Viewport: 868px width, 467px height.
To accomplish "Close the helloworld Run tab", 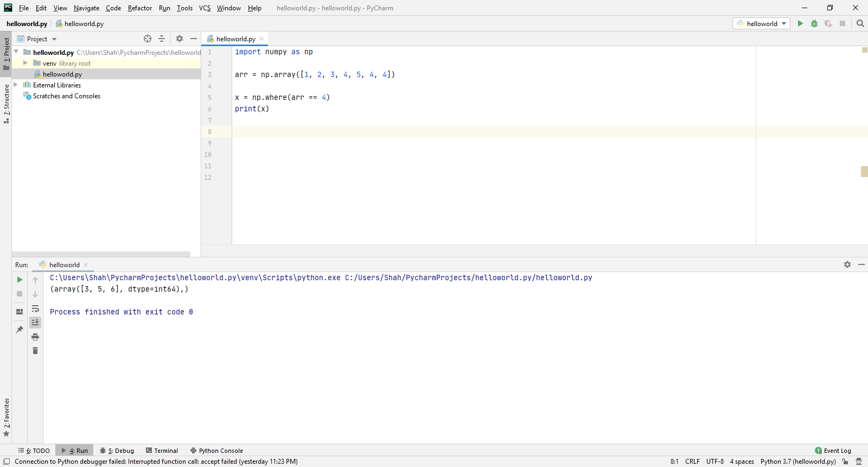I will [x=86, y=265].
